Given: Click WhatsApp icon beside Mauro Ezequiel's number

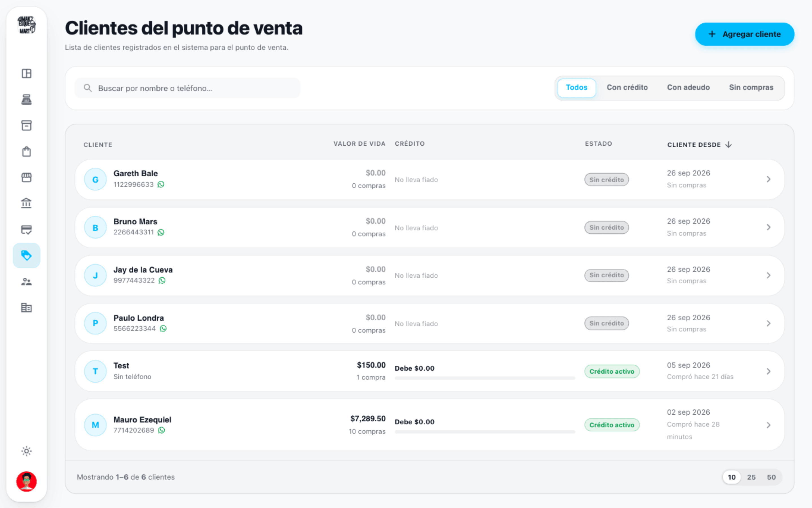Looking at the screenshot, I should [x=161, y=430].
